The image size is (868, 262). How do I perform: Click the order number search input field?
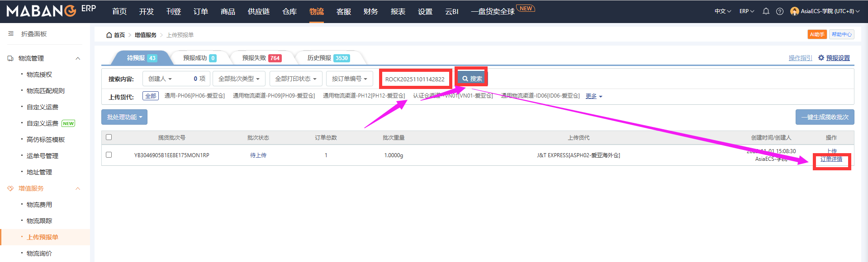click(415, 79)
